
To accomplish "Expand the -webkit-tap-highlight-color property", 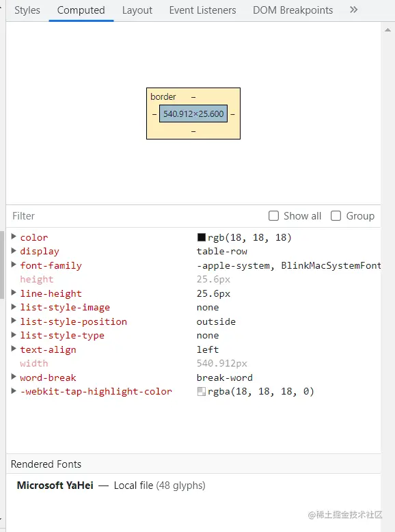I will (14, 391).
